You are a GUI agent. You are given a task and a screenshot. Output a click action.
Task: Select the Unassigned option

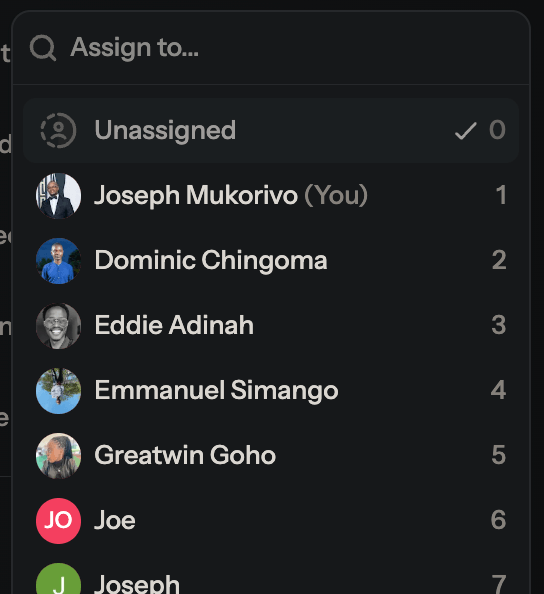tap(271, 130)
